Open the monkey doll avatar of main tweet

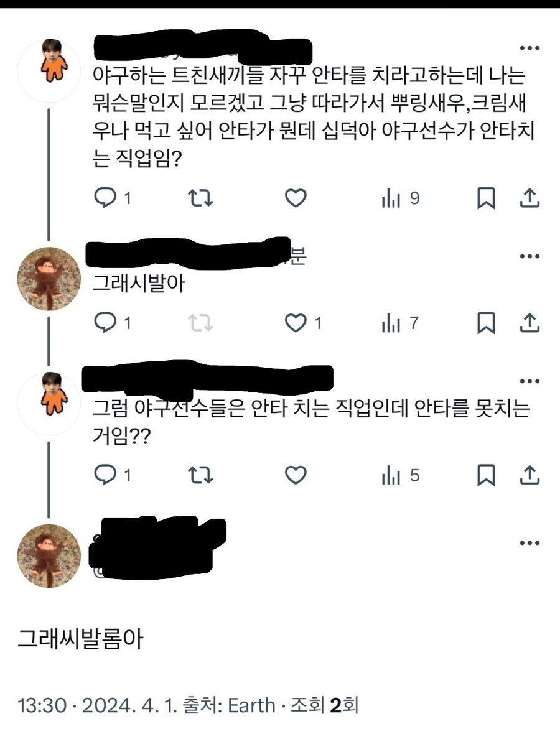49,555
